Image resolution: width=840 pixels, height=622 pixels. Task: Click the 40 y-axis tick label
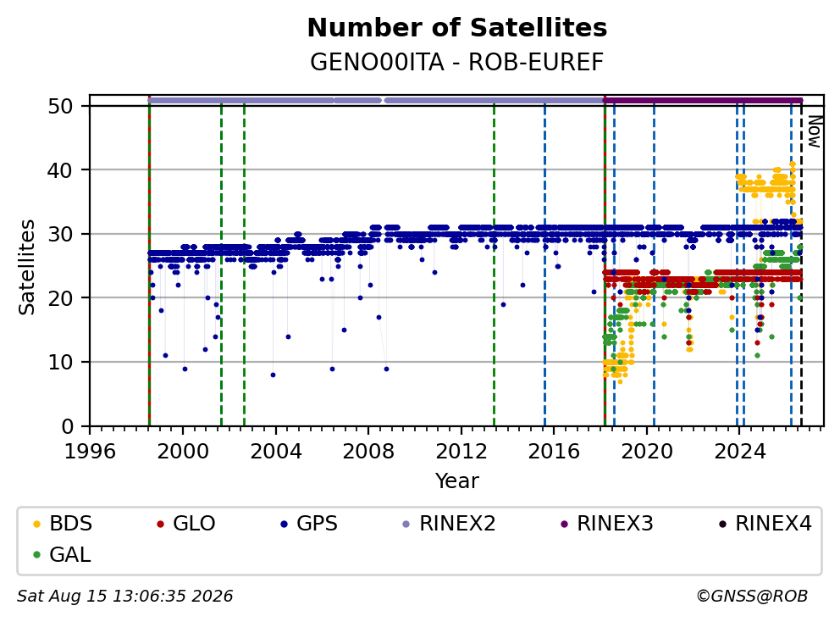60,170
